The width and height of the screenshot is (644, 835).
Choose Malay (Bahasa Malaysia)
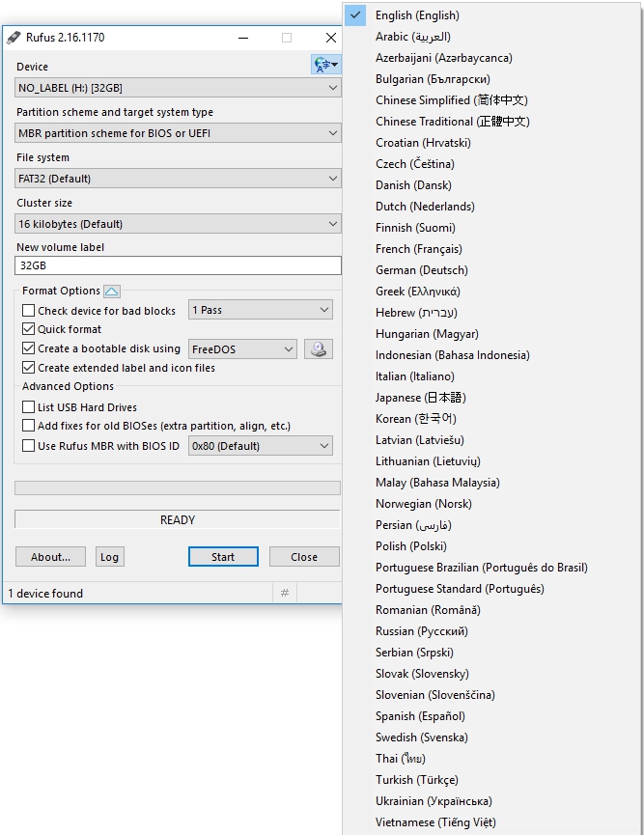(491, 483)
